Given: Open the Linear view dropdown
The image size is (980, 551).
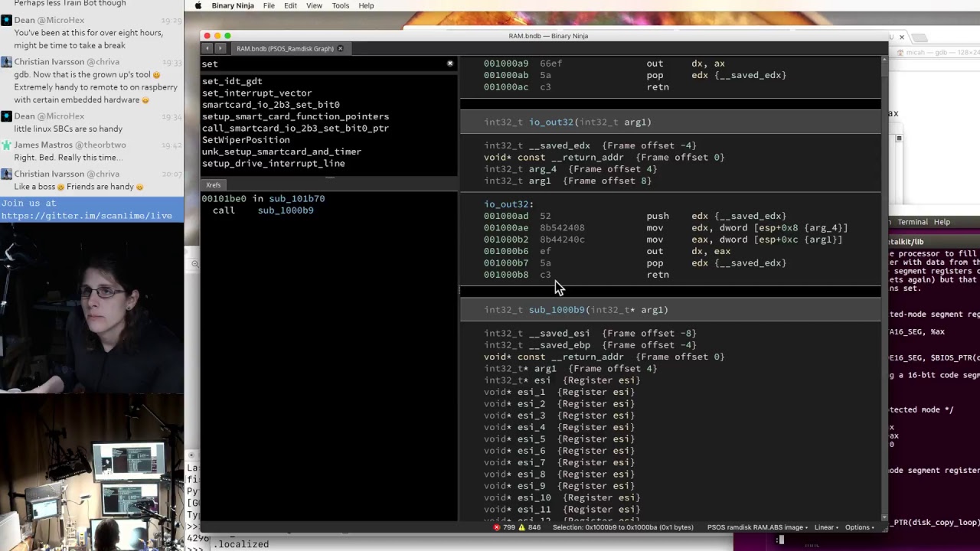Looking at the screenshot, I should tap(826, 527).
